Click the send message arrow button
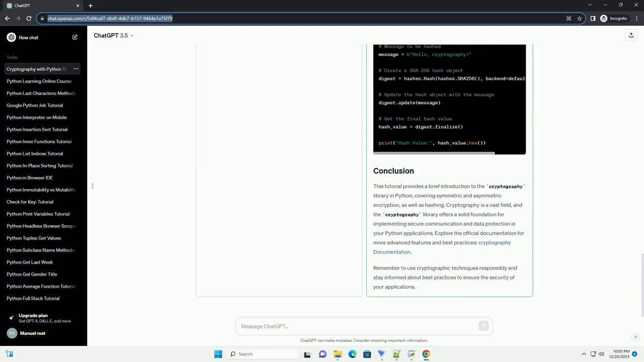This screenshot has height=362, width=644. click(x=484, y=326)
